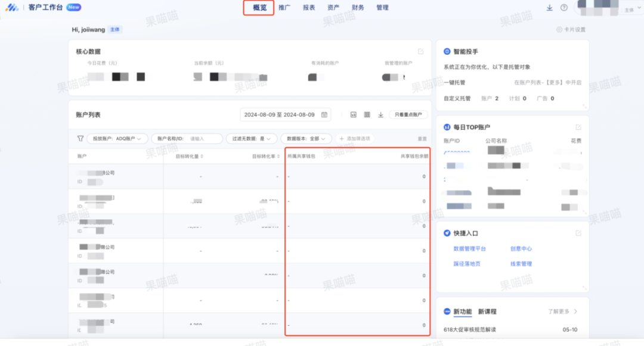Open the 数据管理平台 quick link
The height and width of the screenshot is (346, 644).
point(469,248)
